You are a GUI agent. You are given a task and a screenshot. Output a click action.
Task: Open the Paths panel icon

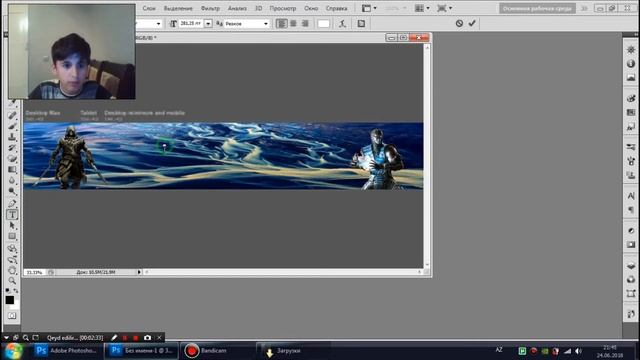click(631, 293)
